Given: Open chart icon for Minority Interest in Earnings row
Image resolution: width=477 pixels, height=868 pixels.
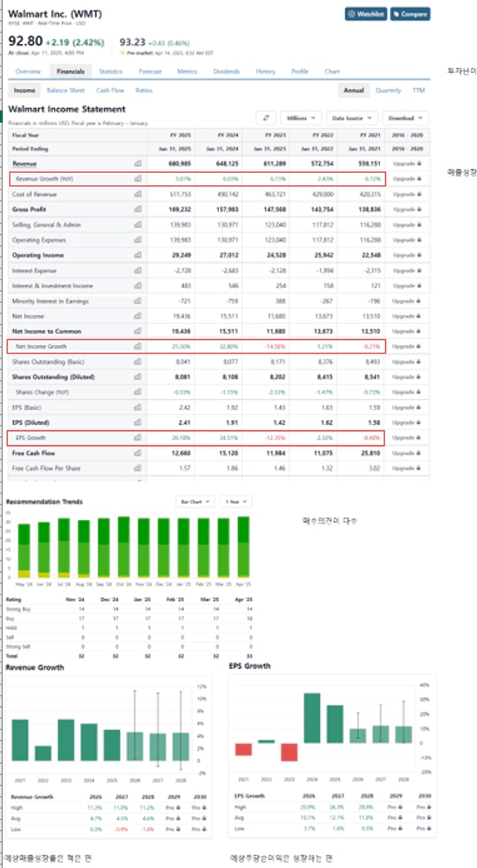Looking at the screenshot, I should tap(137, 301).
